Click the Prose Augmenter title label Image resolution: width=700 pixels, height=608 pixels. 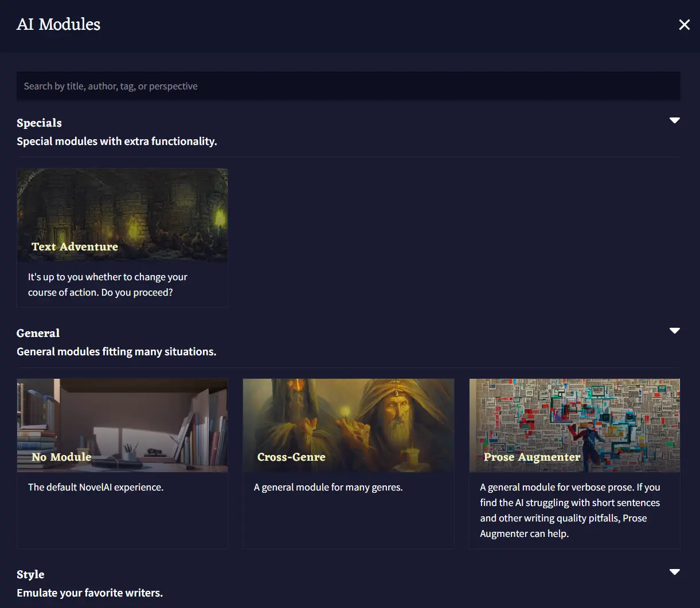pos(532,457)
